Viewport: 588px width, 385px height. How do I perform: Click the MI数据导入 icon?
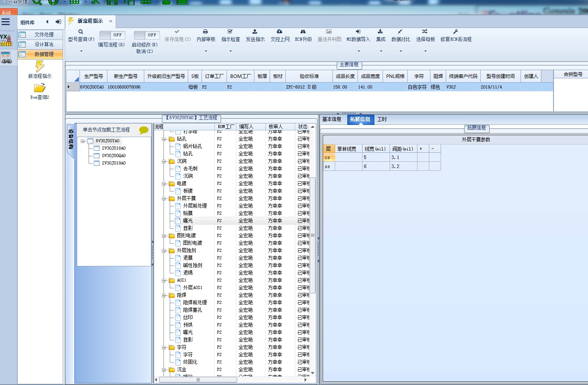pyautogui.click(x=358, y=31)
